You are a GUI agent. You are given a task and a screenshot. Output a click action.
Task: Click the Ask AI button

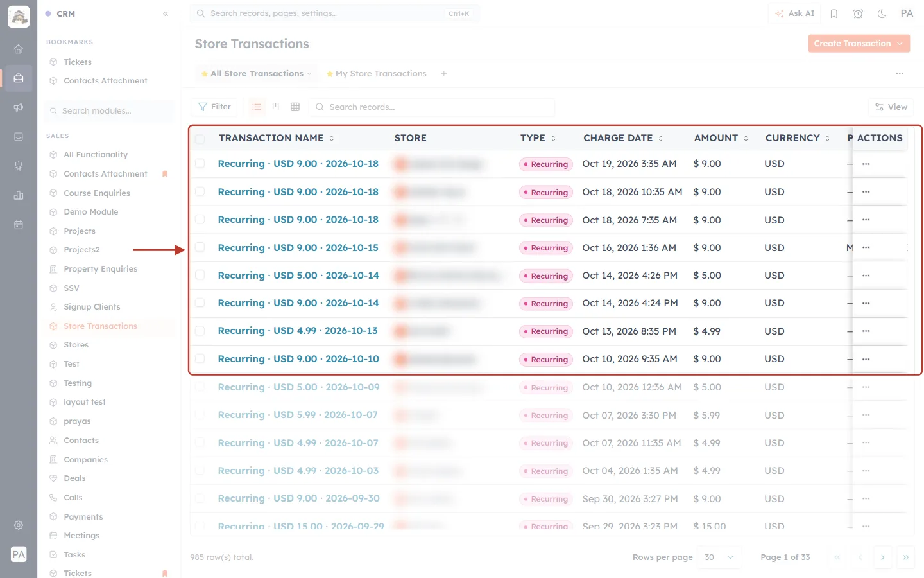tap(795, 13)
